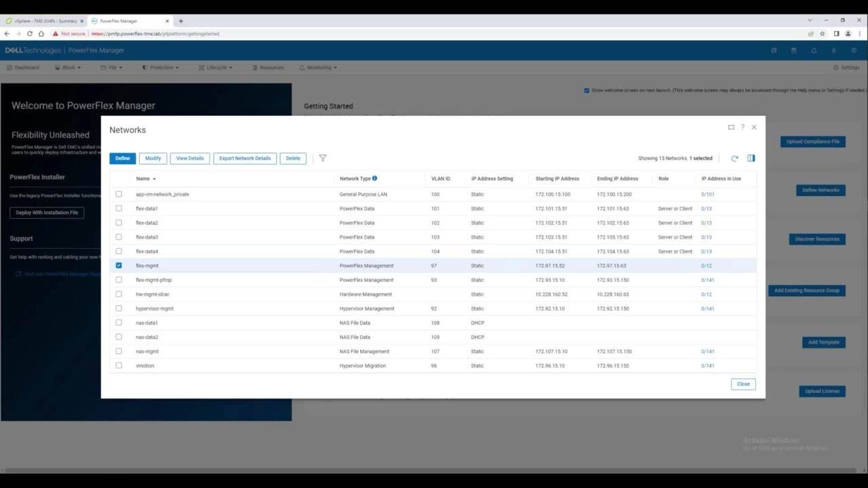Click the Not secure warning icon
The width and height of the screenshot is (868, 488).
(56, 33)
